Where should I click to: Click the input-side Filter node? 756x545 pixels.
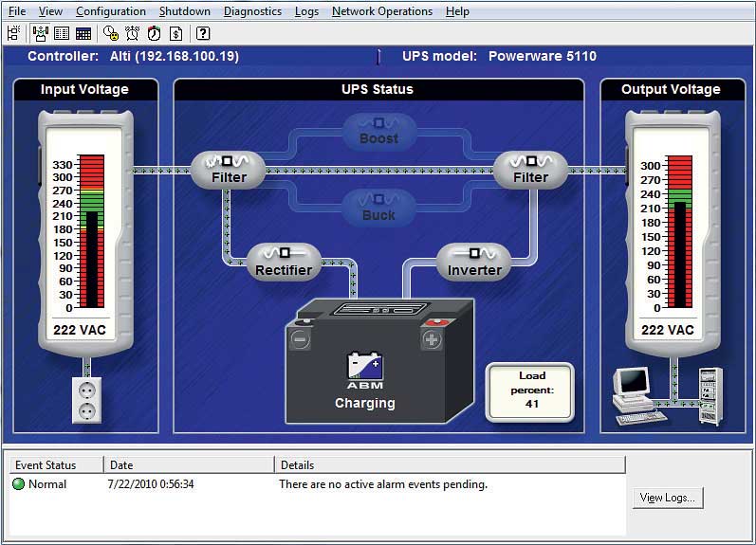229,170
